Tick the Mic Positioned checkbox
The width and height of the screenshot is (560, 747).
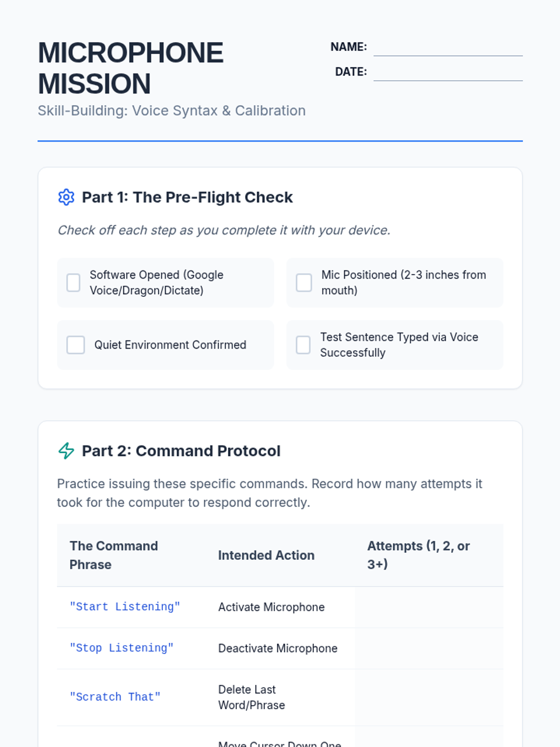point(304,283)
